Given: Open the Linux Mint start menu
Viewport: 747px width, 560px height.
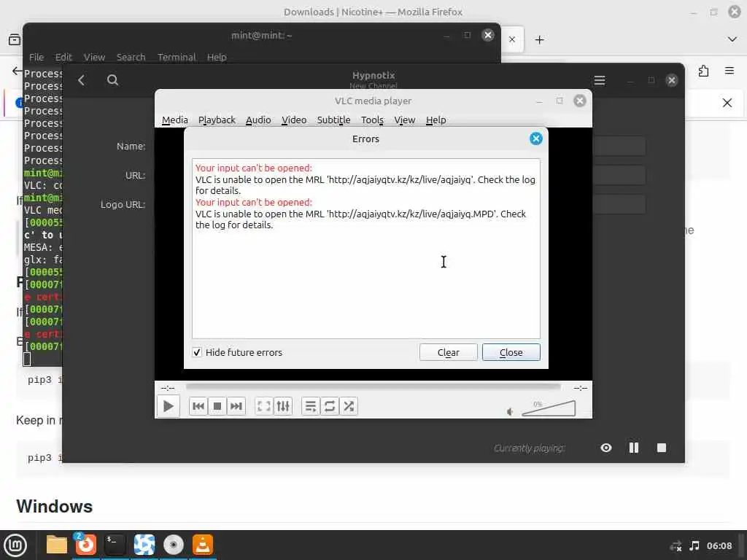Looking at the screenshot, I should click(x=15, y=545).
